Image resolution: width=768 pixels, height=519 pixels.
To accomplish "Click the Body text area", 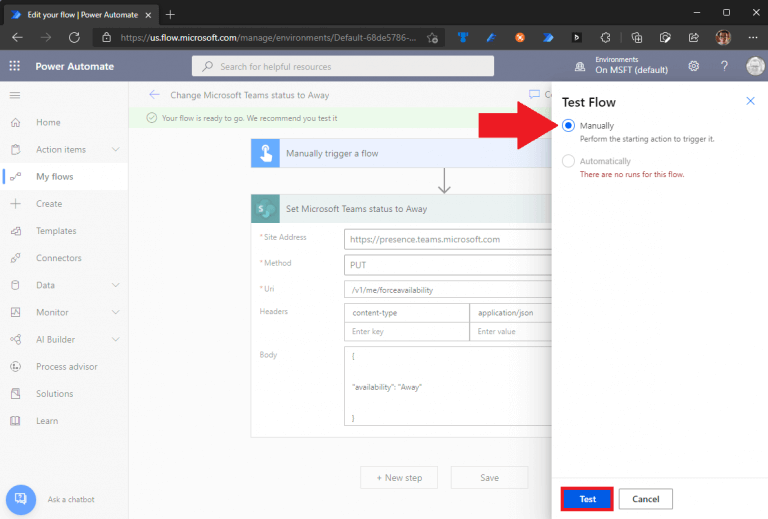I will point(448,386).
